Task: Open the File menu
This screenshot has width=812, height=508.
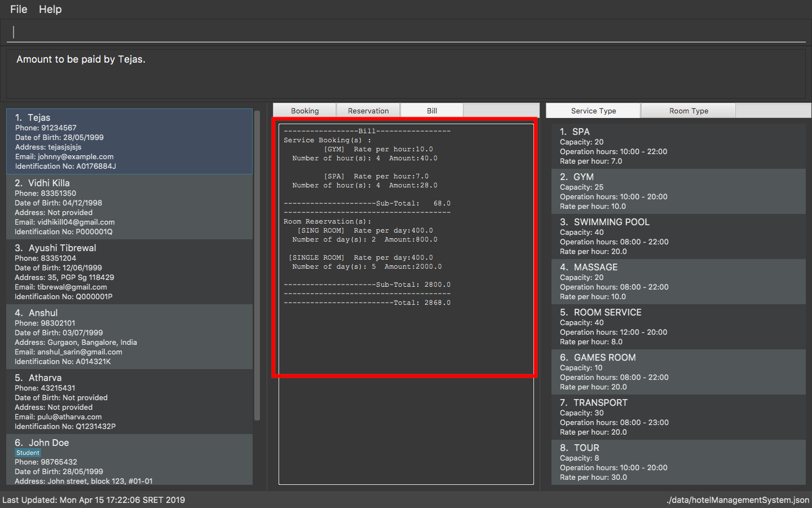Action: [x=19, y=9]
